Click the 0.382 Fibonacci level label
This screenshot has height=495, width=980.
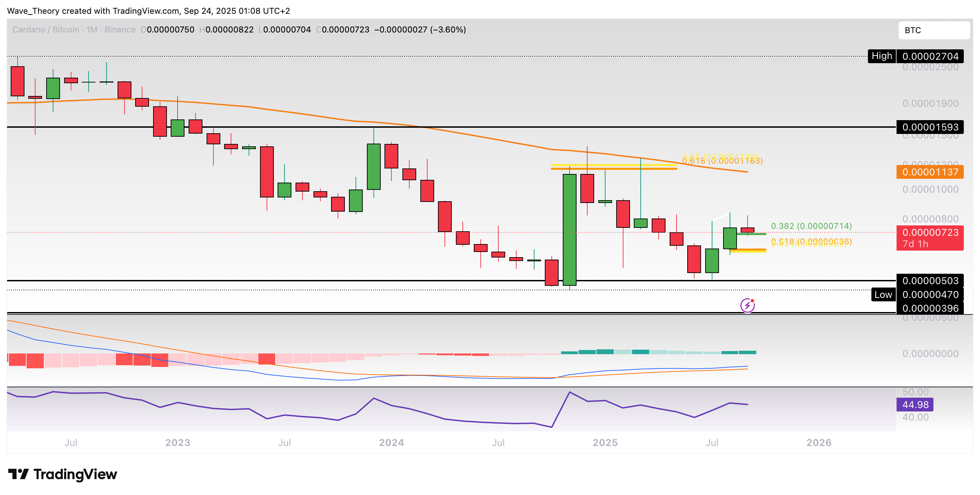(811, 226)
